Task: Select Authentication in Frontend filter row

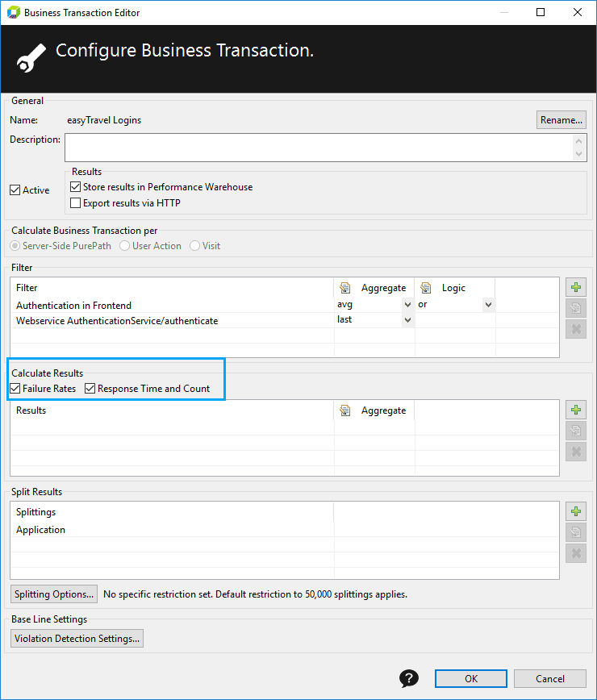Action: 173,306
